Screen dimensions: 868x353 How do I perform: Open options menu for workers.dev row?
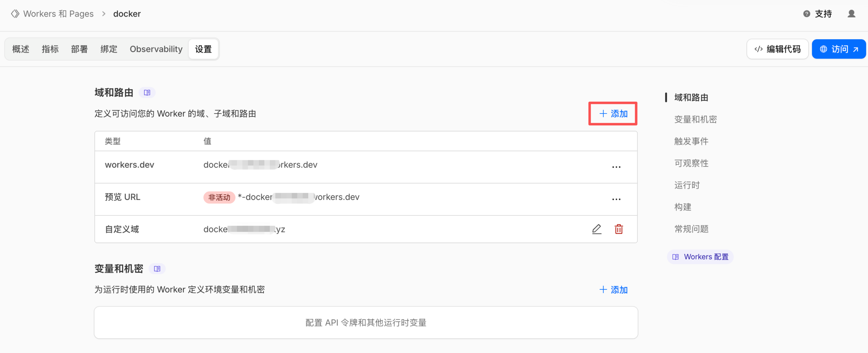616,167
